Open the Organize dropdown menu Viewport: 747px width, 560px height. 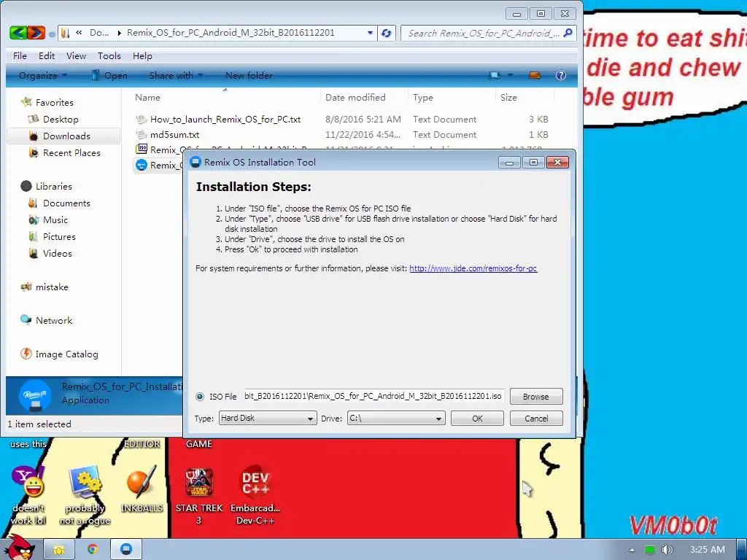pos(43,75)
